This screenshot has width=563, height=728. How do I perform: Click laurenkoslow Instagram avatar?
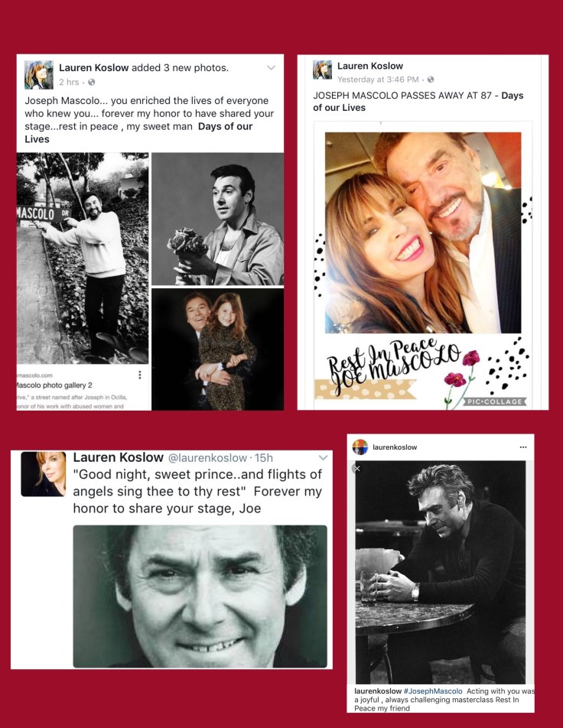click(x=360, y=447)
